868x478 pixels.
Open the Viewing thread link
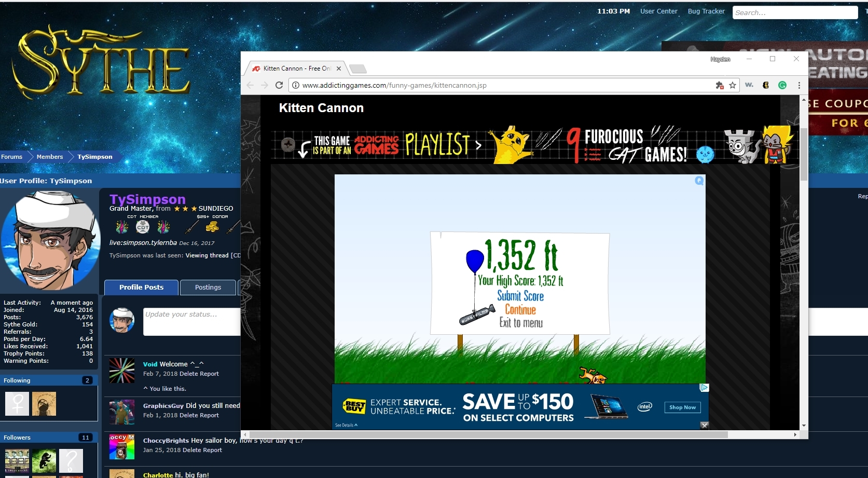point(213,255)
